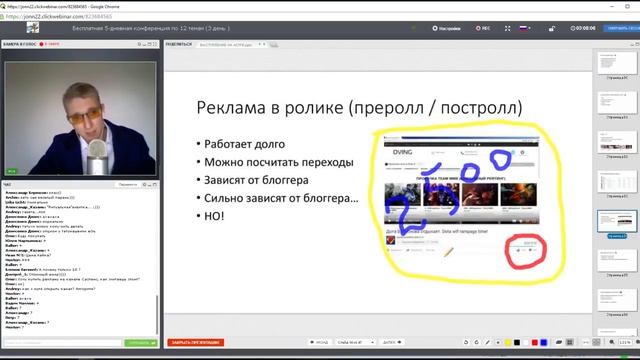Screen dimensions: 640x360
Task: Pick the yellow color swatch
Action: [508, 342]
